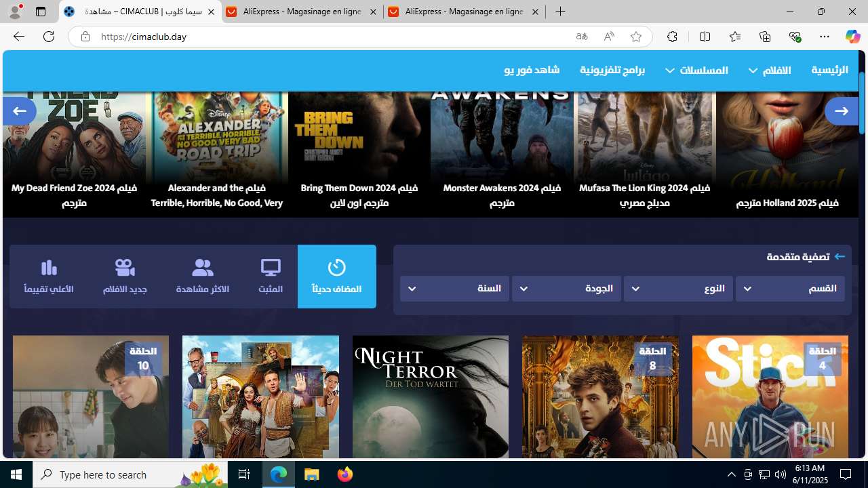
Task: Click تصفية متقدمة advanced filter heading
Action: click(x=797, y=257)
